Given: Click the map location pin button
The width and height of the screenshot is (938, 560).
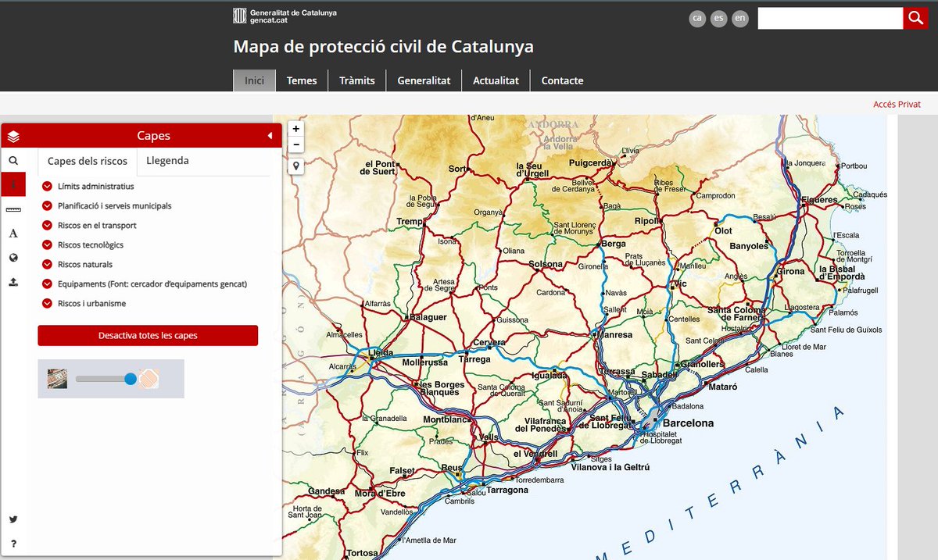Looking at the screenshot, I should pyautogui.click(x=296, y=166).
